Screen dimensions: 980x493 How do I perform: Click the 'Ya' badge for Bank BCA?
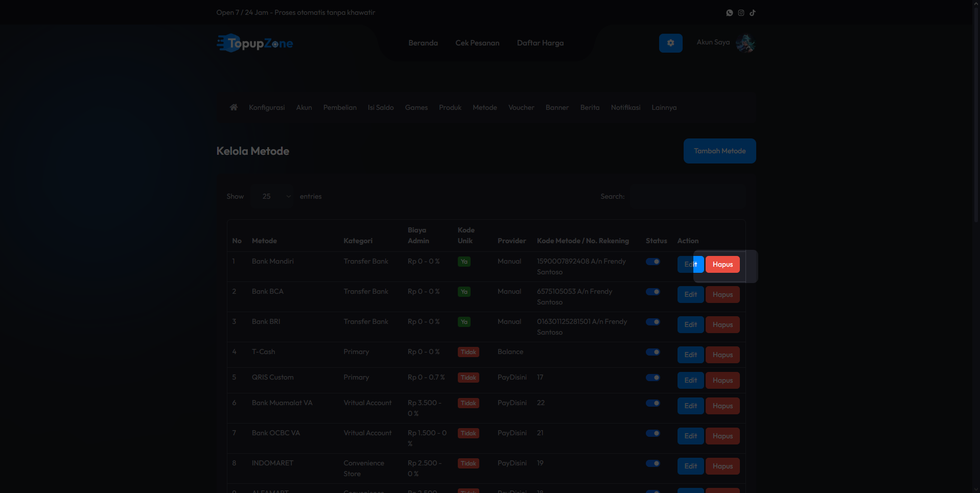click(464, 292)
